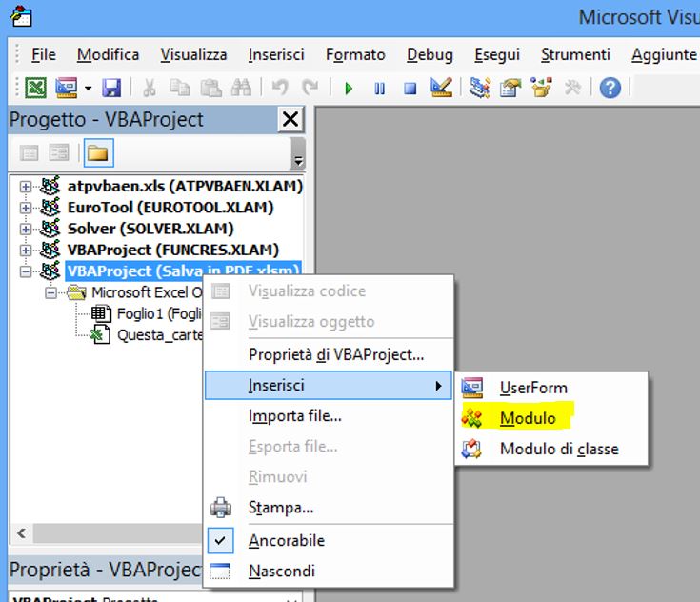Image resolution: width=700 pixels, height=602 pixels.
Task: Open the Visualizza menu
Action: [x=193, y=55]
